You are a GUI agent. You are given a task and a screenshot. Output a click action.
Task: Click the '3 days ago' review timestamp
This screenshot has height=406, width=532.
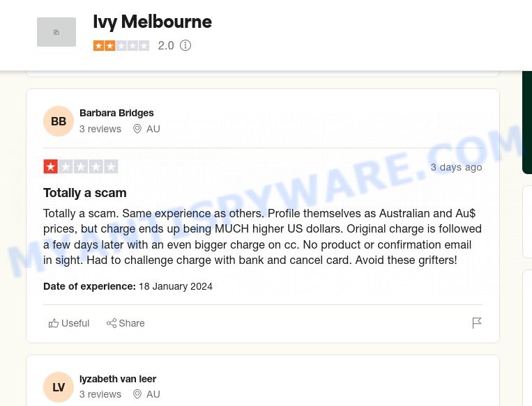pyautogui.click(x=456, y=167)
